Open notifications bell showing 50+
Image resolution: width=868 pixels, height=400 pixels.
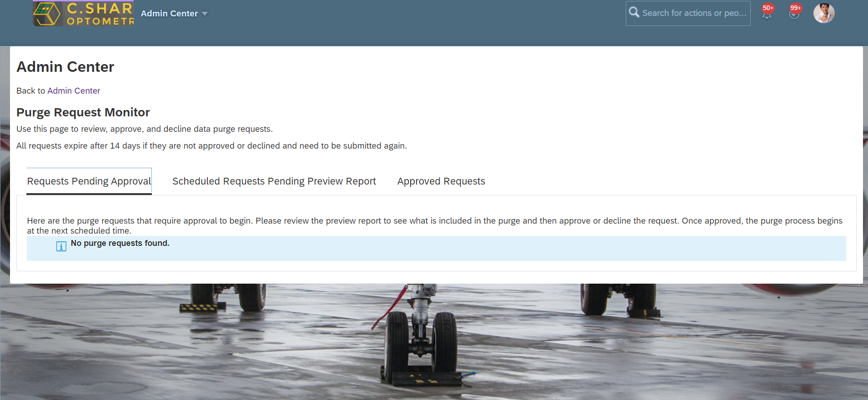click(767, 12)
